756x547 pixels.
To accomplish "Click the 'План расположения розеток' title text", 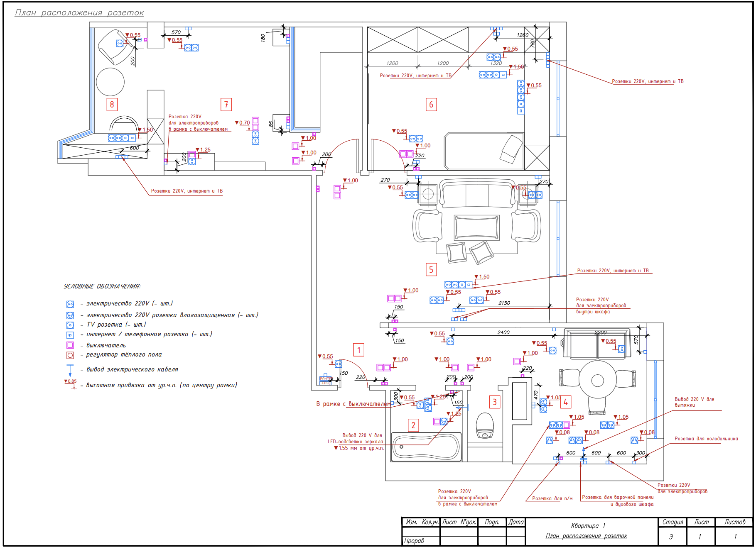I will (79, 12).
